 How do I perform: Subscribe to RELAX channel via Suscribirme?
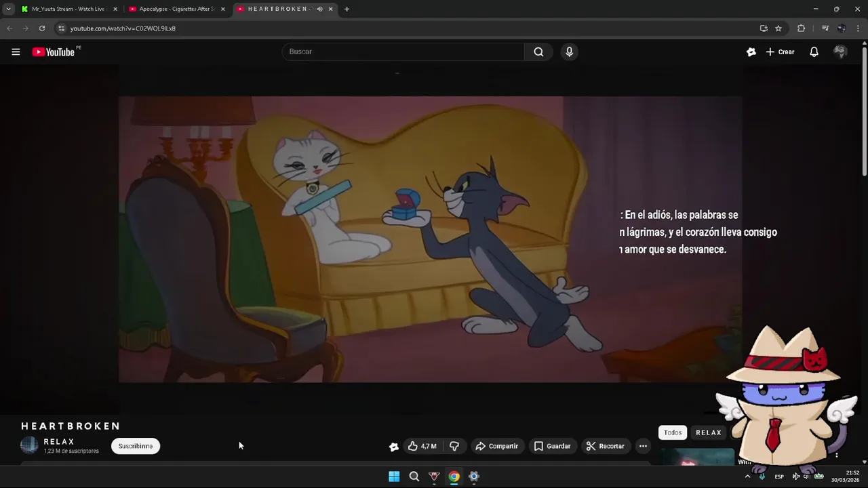(x=136, y=446)
